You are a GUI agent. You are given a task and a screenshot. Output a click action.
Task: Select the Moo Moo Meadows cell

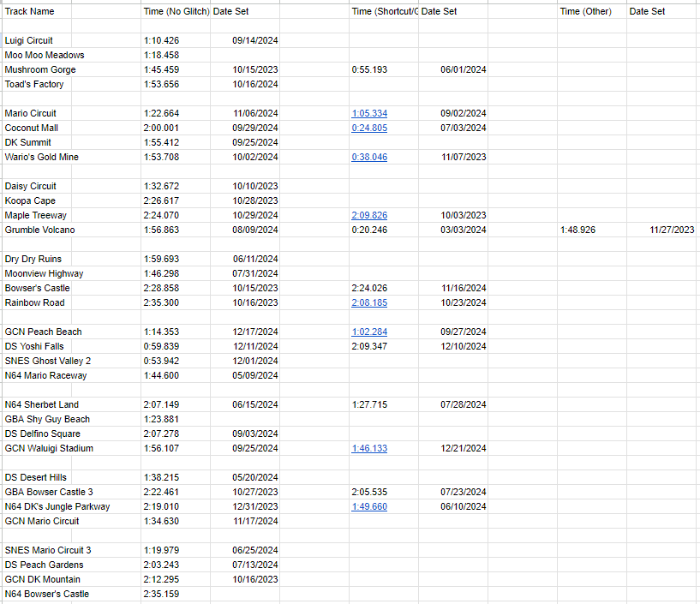click(x=37, y=55)
